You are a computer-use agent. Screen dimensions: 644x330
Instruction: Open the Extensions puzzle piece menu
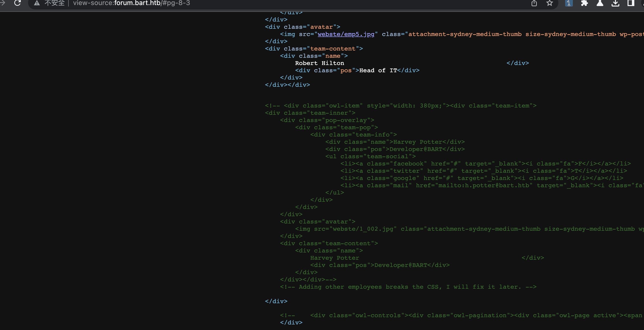584,3
